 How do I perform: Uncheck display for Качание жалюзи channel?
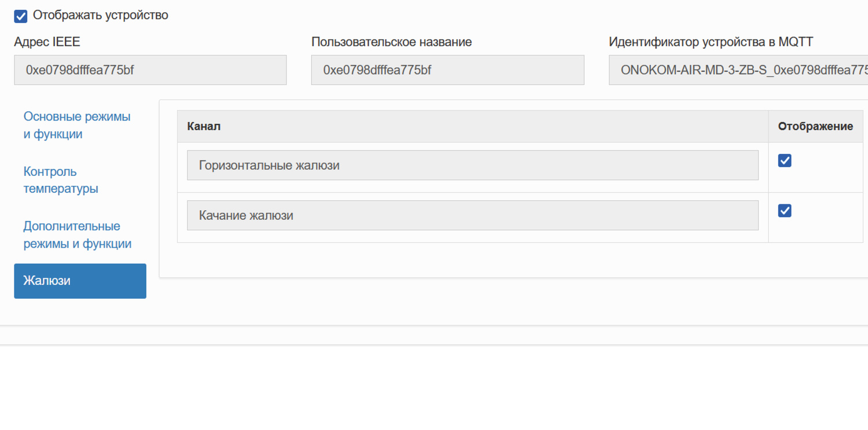pos(785,211)
